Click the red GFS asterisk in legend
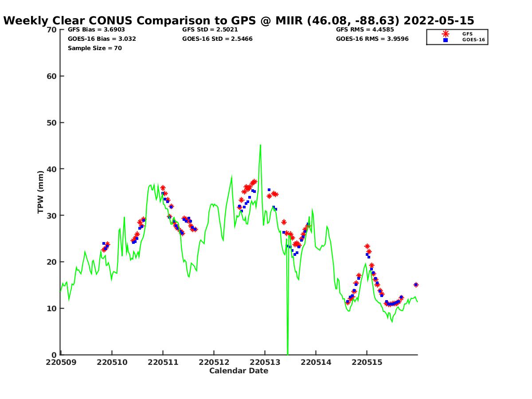 445,34
